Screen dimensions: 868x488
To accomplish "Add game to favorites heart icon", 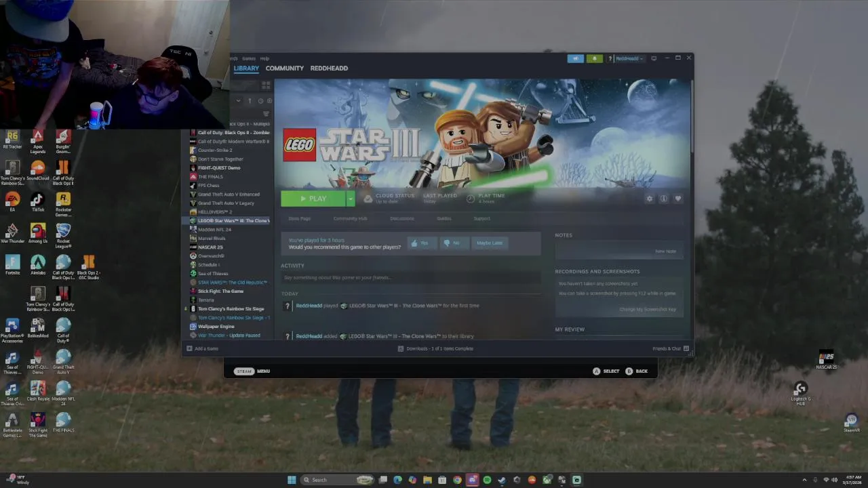I will [677, 199].
